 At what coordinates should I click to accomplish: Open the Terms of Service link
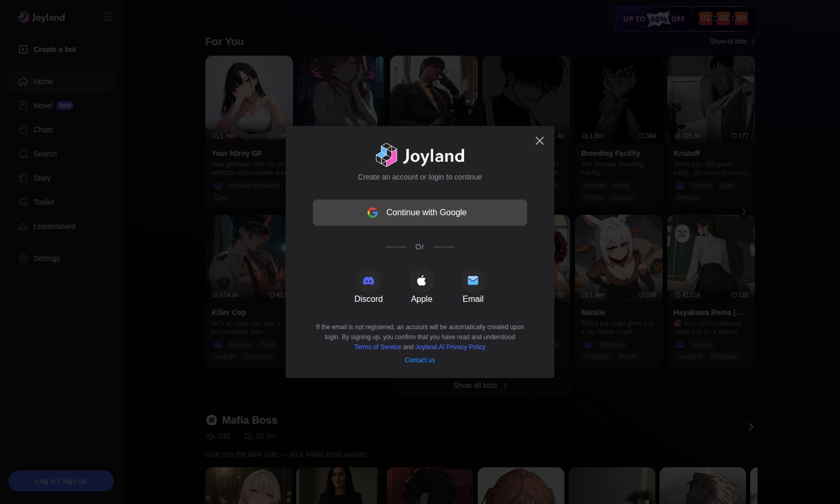377,347
